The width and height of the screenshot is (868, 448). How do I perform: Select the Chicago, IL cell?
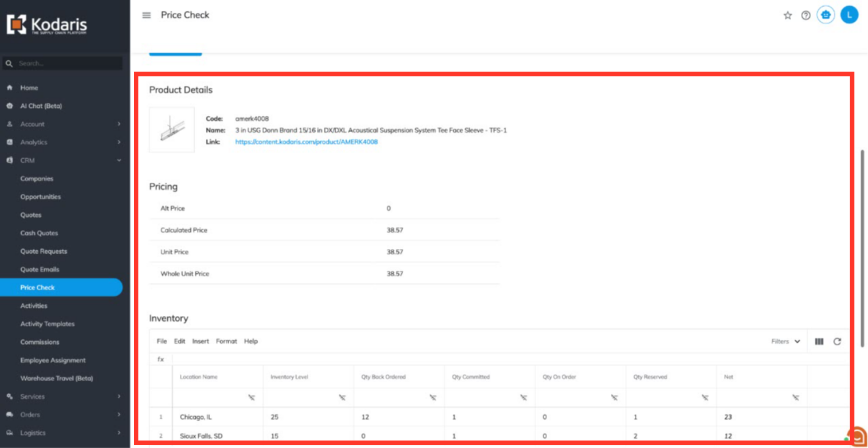[218, 417]
